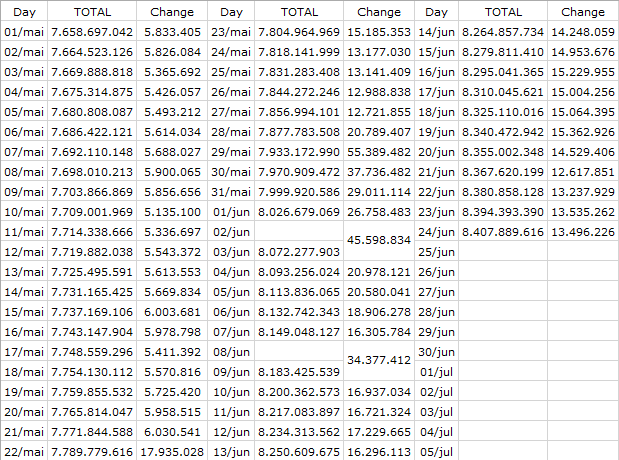Select total 7.743.147.904
The width and height of the screenshot is (619, 460).
click(92, 332)
